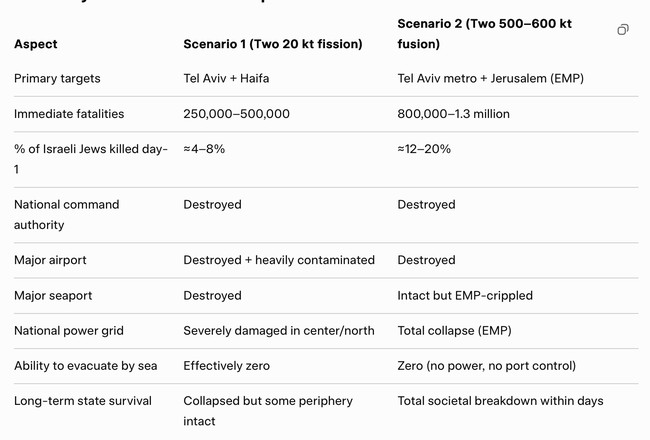Viewport: 650px width, 440px height.
Task: Click the Major airport row label
Action: click(x=50, y=260)
